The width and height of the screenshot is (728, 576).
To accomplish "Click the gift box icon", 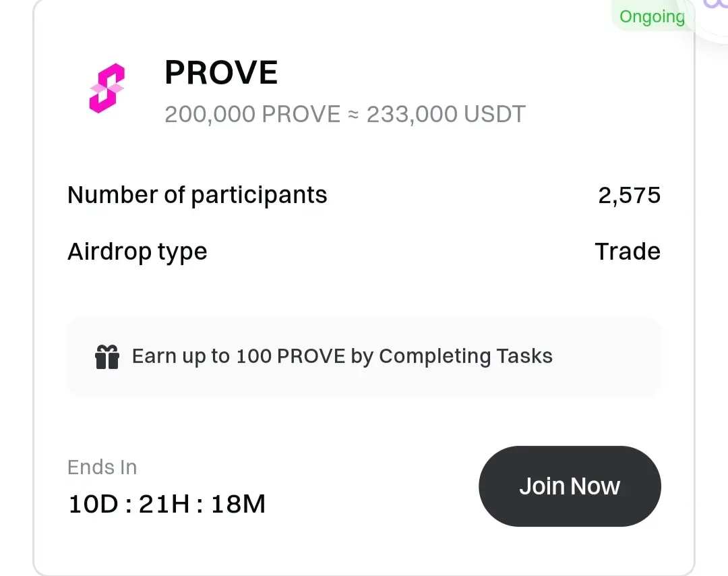I will pos(107,357).
